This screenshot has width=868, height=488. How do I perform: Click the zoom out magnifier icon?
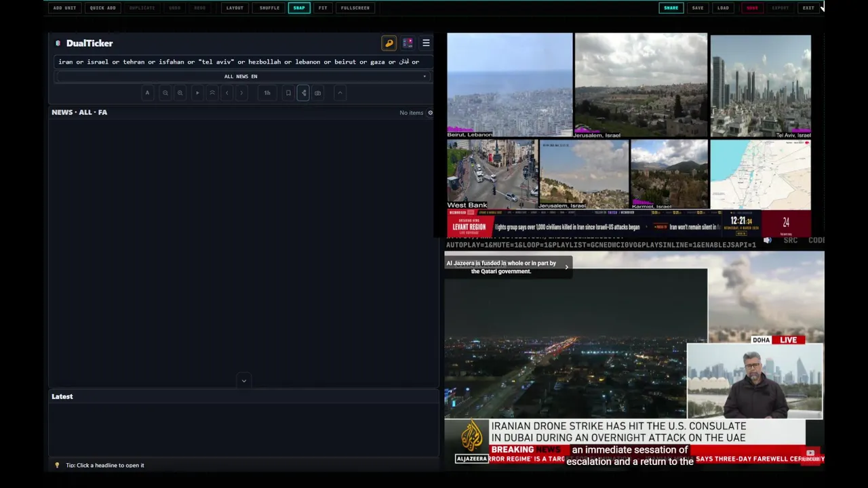tap(165, 93)
